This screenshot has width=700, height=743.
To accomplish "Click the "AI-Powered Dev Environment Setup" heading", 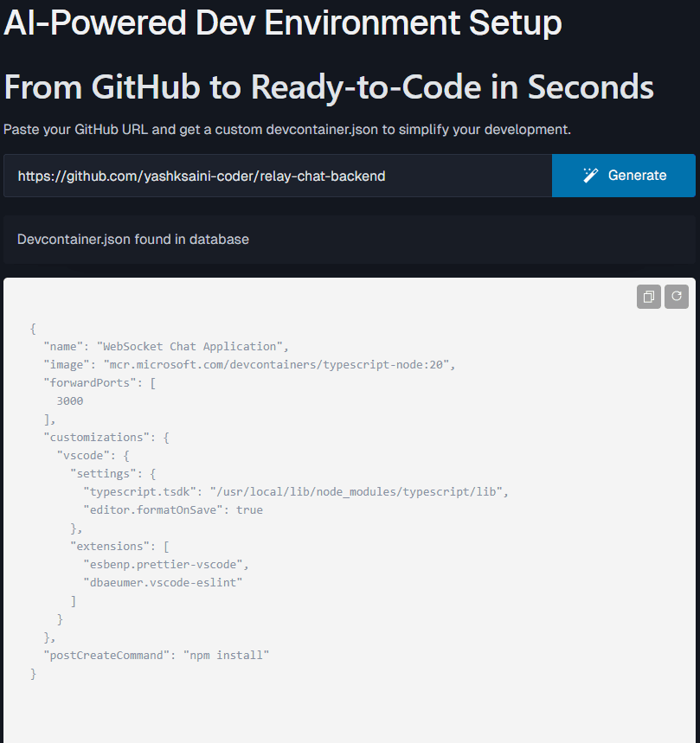I will [282, 23].
